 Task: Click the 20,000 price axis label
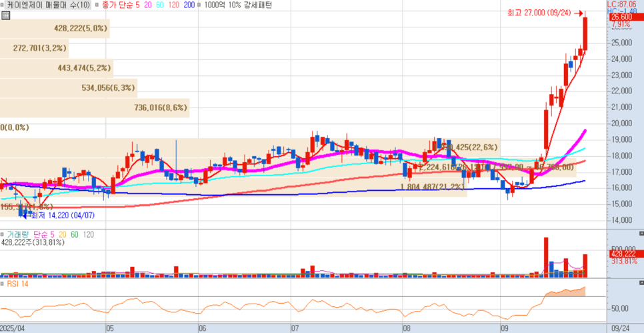pyautogui.click(x=621, y=123)
